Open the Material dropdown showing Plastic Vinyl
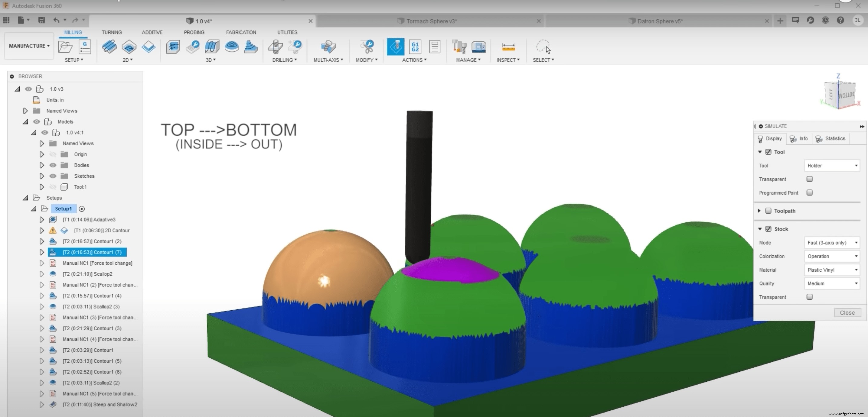This screenshot has height=417, width=868. (x=832, y=270)
